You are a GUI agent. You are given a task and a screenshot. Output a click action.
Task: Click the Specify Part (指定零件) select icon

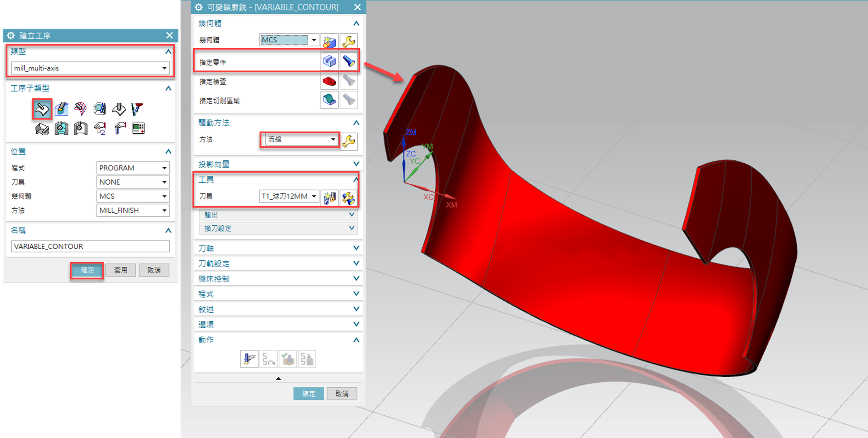(329, 61)
